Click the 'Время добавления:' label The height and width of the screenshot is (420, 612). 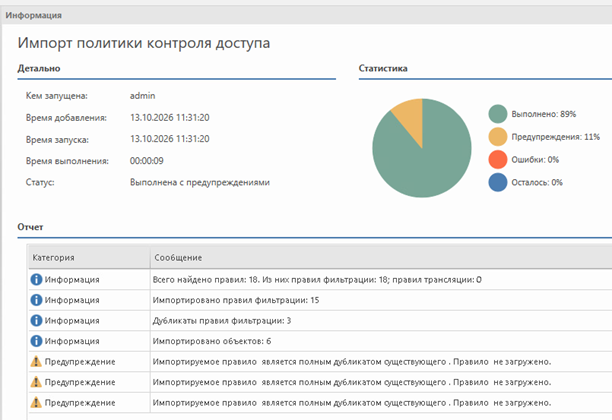coord(66,117)
